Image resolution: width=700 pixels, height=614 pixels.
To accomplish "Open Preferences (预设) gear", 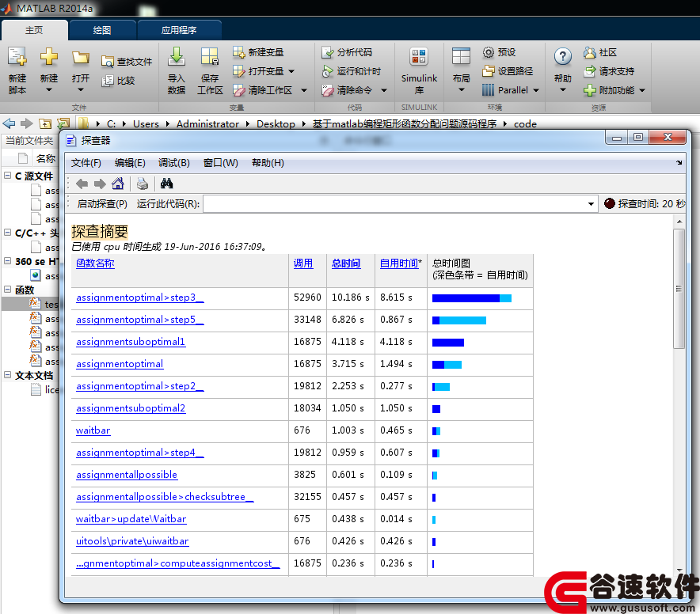I will (x=499, y=52).
